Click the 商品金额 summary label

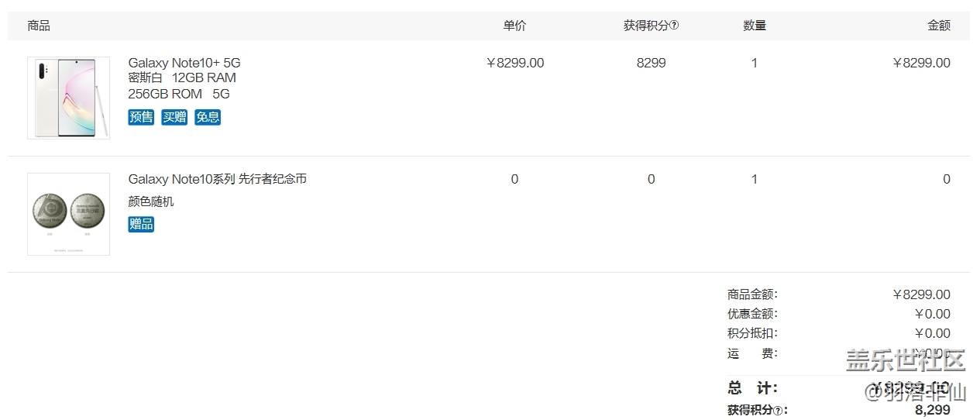click(751, 294)
